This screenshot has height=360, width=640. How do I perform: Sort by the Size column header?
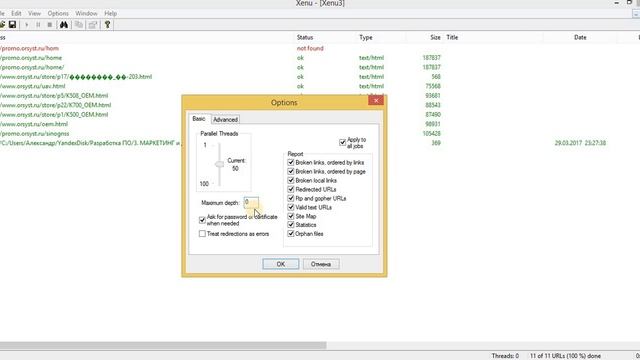[x=435, y=37]
